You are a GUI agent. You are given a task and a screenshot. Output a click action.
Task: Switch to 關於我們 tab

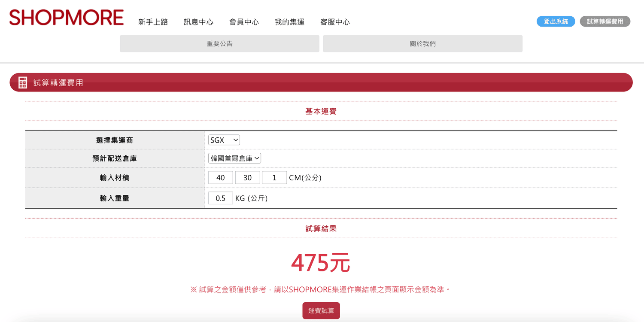(x=422, y=44)
